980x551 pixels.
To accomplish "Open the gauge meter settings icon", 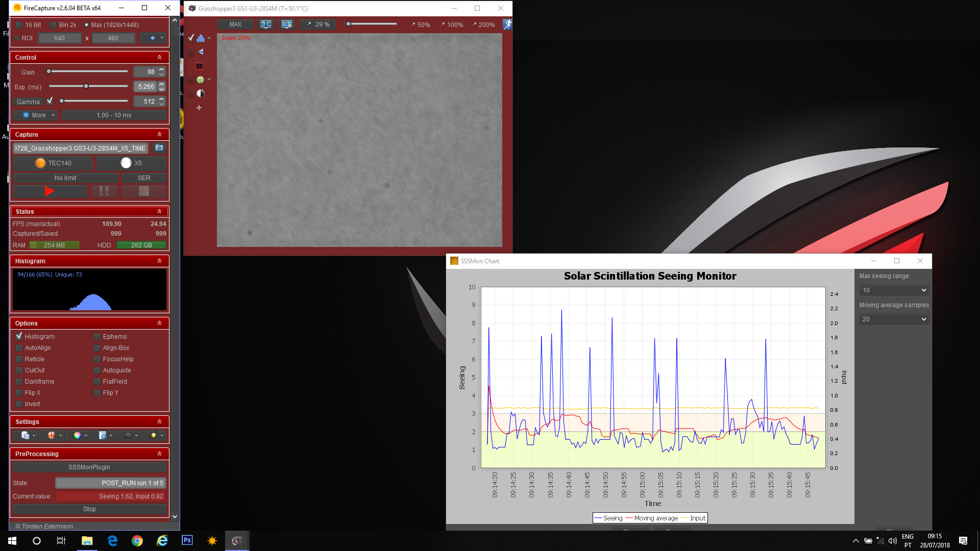I will pos(128,436).
